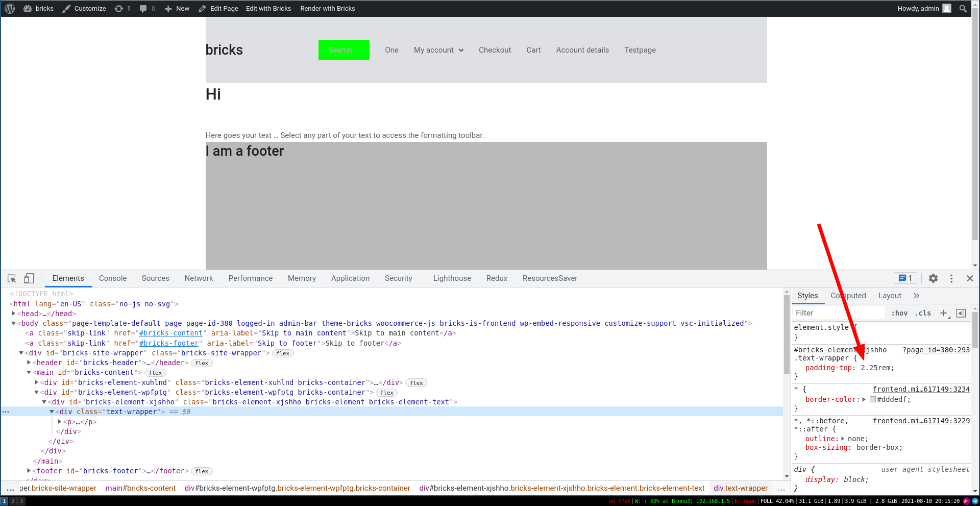
Task: Click the 2.25rem padding-top value
Action: tap(876, 368)
